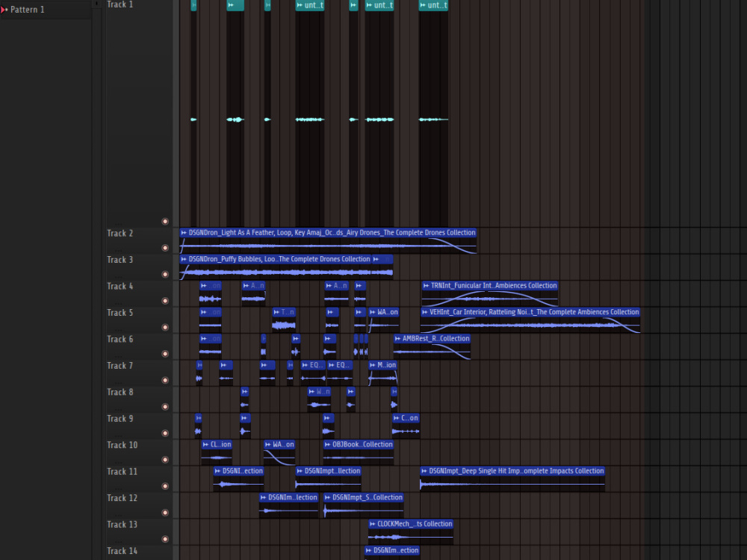Toggle the mute dot on Track 10
This screenshot has width=747, height=560.
165,459
